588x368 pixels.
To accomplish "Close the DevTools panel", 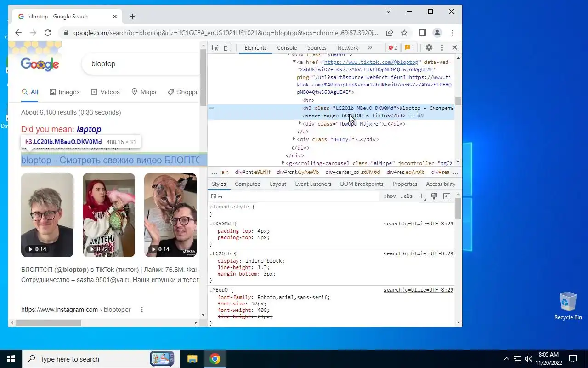I will click(455, 47).
